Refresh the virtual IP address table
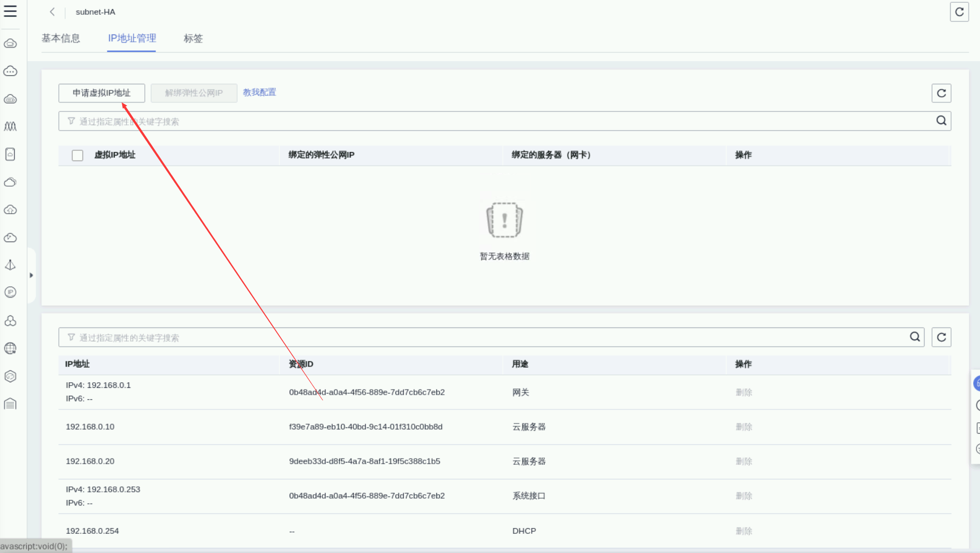The image size is (980, 553). (941, 93)
